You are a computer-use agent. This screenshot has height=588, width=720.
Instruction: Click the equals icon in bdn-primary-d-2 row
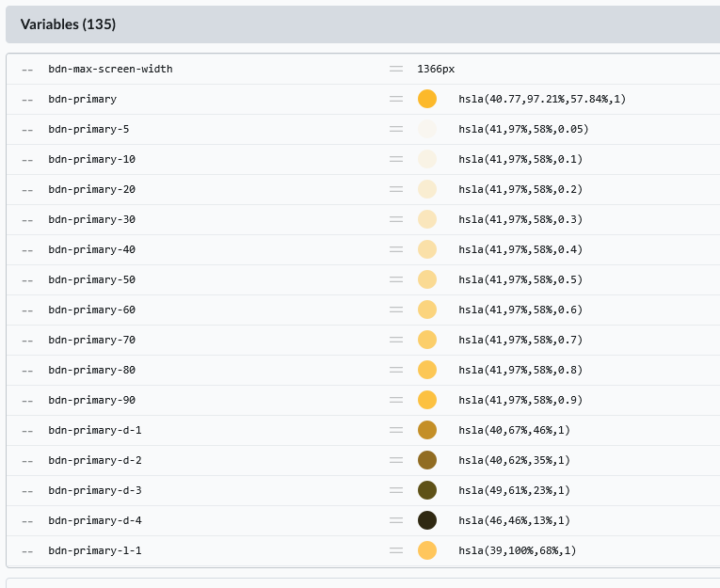tap(396, 460)
